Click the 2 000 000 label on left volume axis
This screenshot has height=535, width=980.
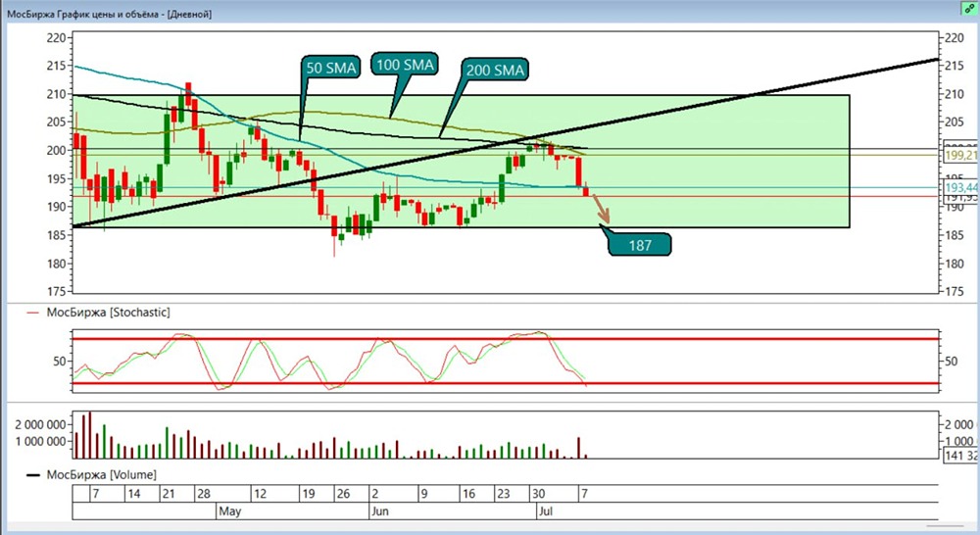40,424
